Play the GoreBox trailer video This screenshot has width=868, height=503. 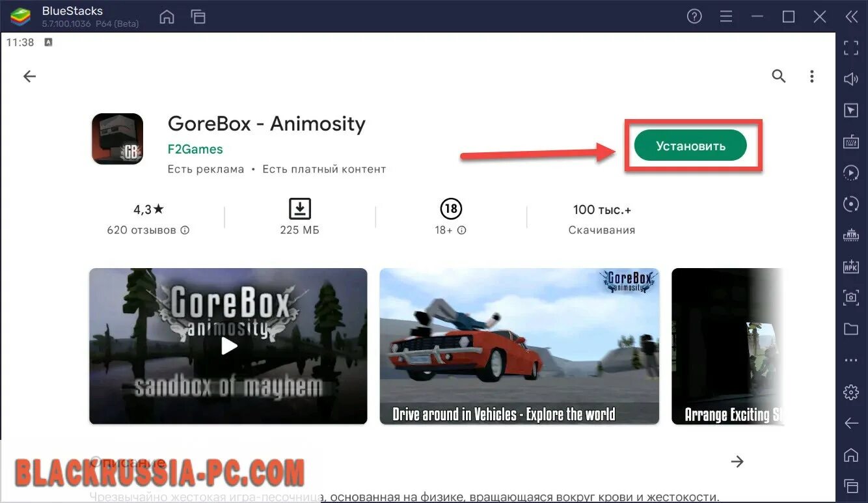[x=228, y=346]
